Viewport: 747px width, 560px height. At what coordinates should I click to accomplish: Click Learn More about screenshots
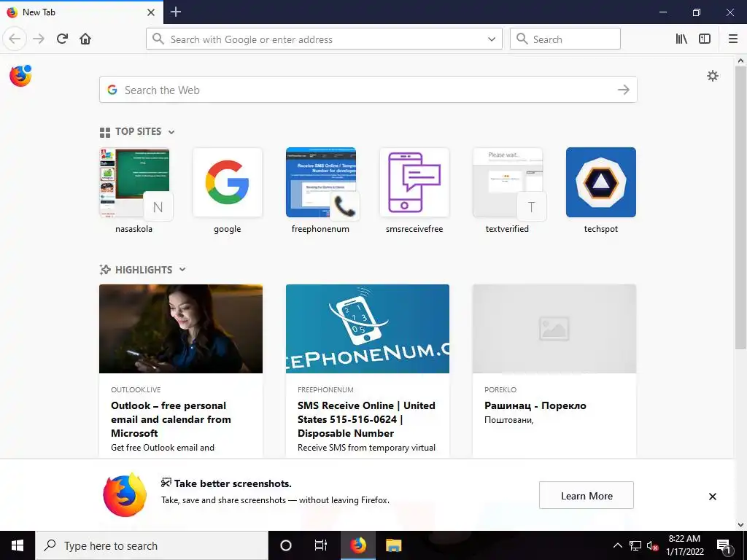tap(587, 495)
